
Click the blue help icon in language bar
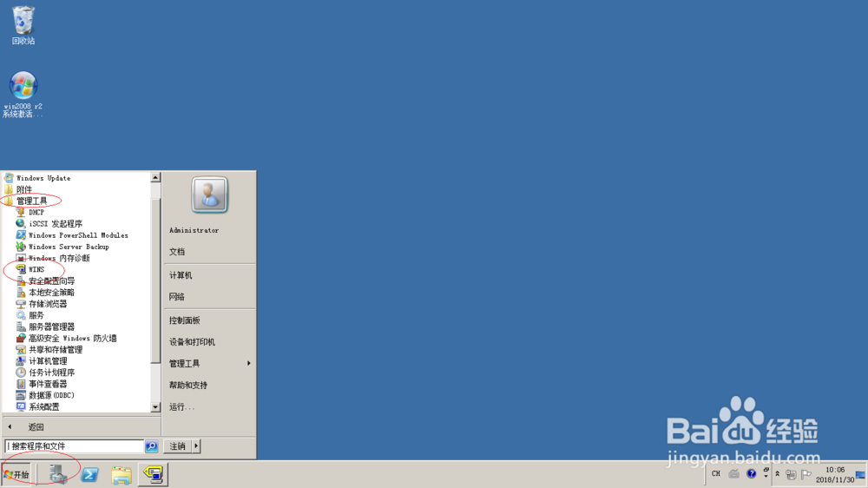751,473
